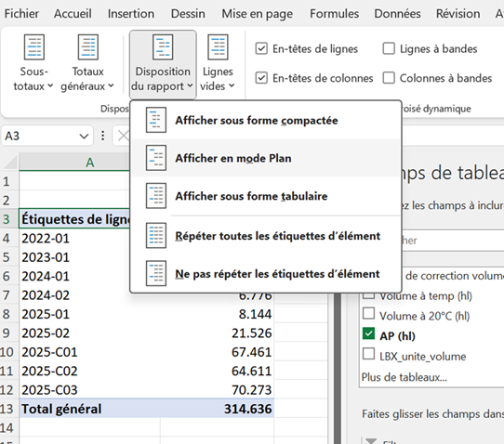Expand the Totaux généraux dropdown chevron
The width and height of the screenshot is (504, 444).
111,85
